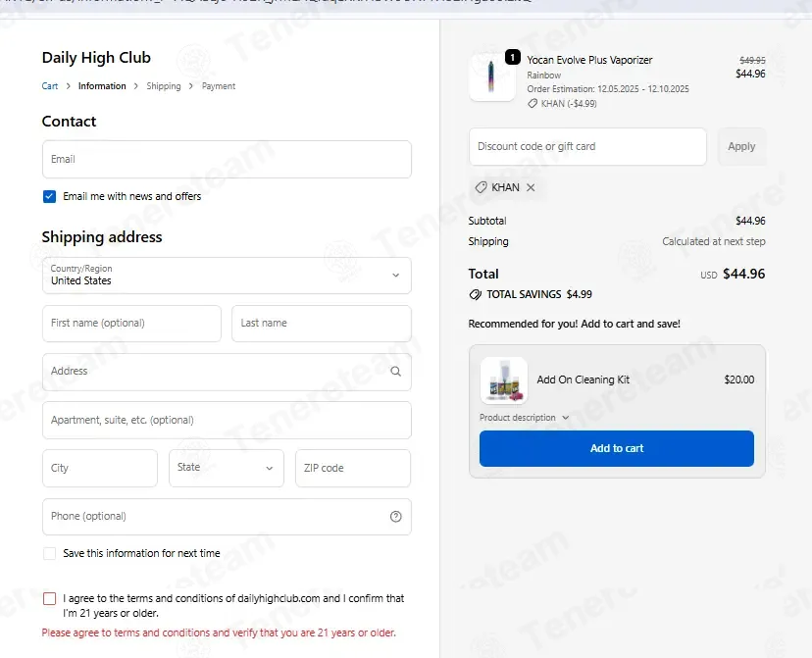
Task: Focus the Discount code or gift card field
Action: pos(587,146)
